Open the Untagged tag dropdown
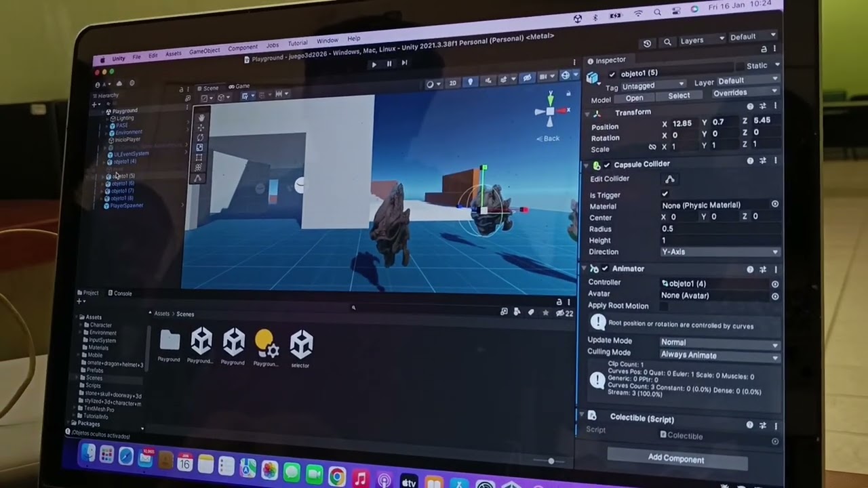This screenshot has width=868, height=488. (x=653, y=86)
